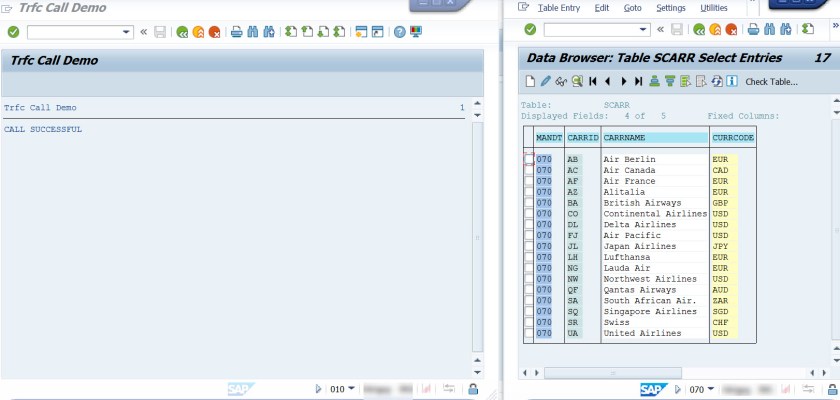Click the Display glasses icon in Data Browser
Viewport: 840px width, 400px height.
(561, 81)
